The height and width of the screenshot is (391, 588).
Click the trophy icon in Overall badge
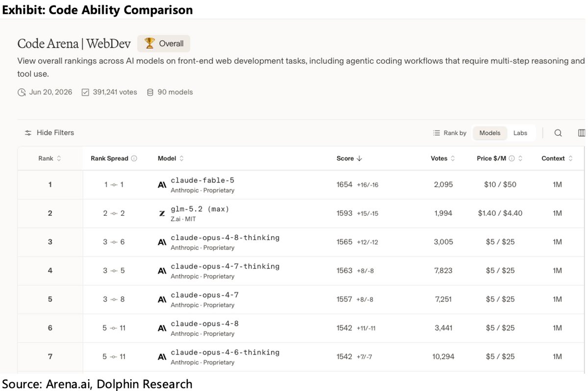149,44
